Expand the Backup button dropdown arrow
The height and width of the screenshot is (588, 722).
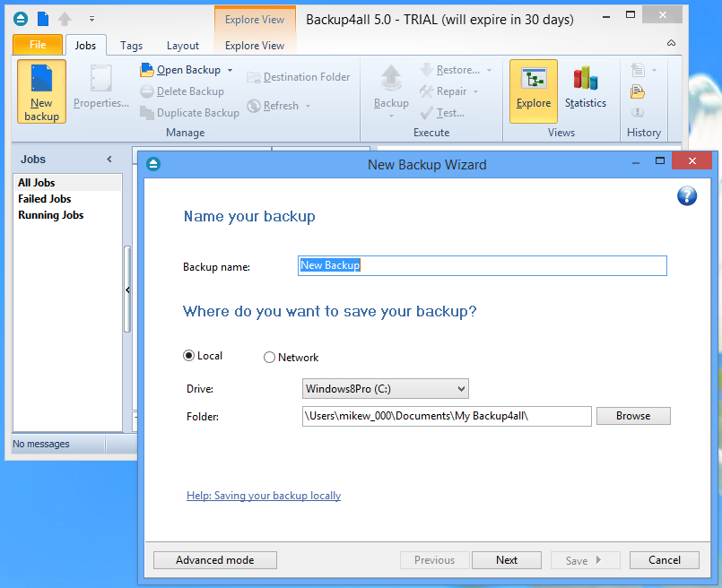(391, 116)
